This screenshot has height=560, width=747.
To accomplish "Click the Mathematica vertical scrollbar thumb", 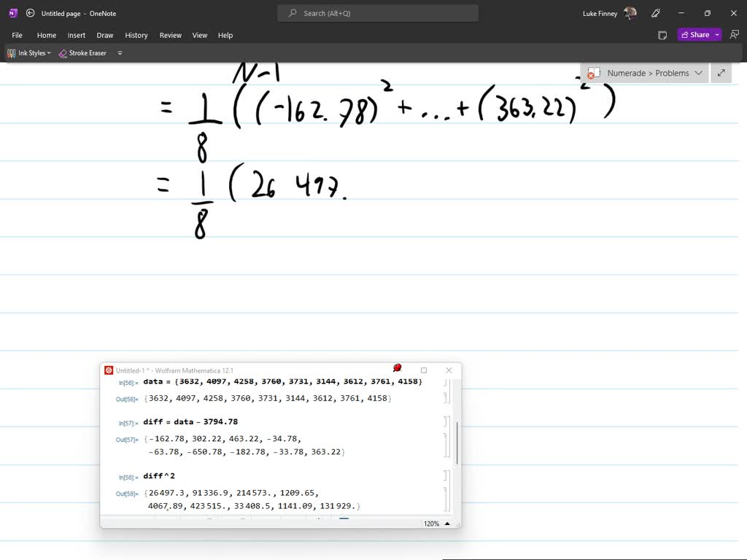I will click(x=457, y=443).
